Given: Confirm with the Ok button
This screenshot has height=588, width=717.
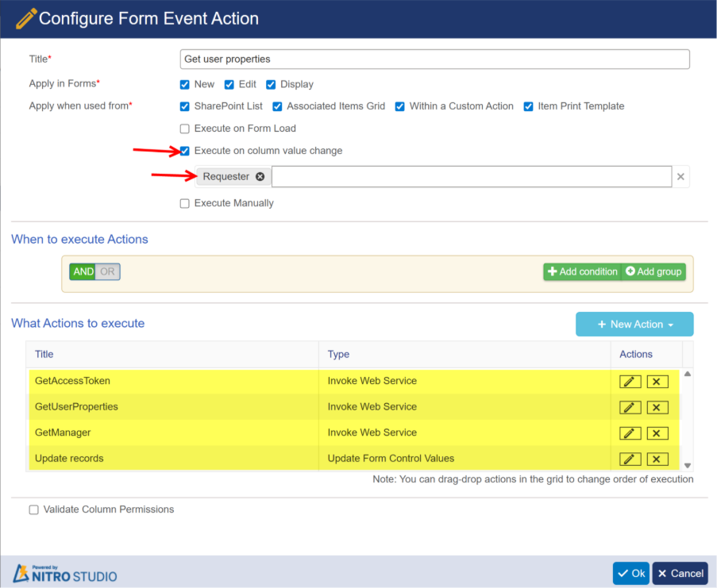Looking at the screenshot, I should [x=630, y=574].
